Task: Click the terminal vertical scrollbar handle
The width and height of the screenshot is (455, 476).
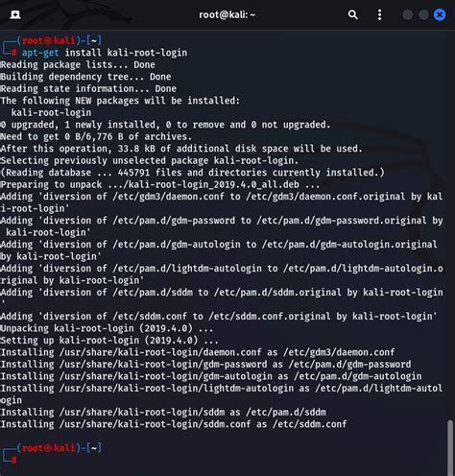Action: [450, 448]
